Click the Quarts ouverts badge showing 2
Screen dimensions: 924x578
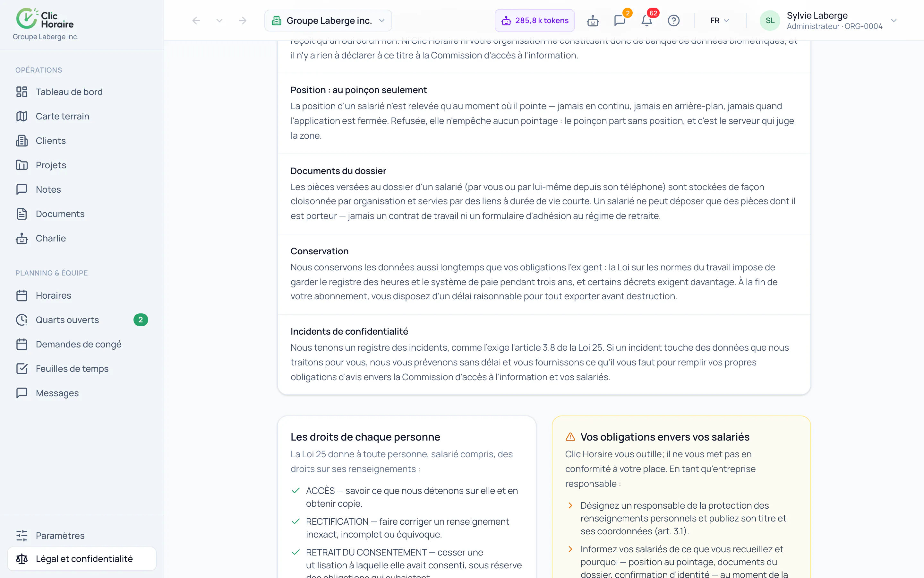pos(141,320)
